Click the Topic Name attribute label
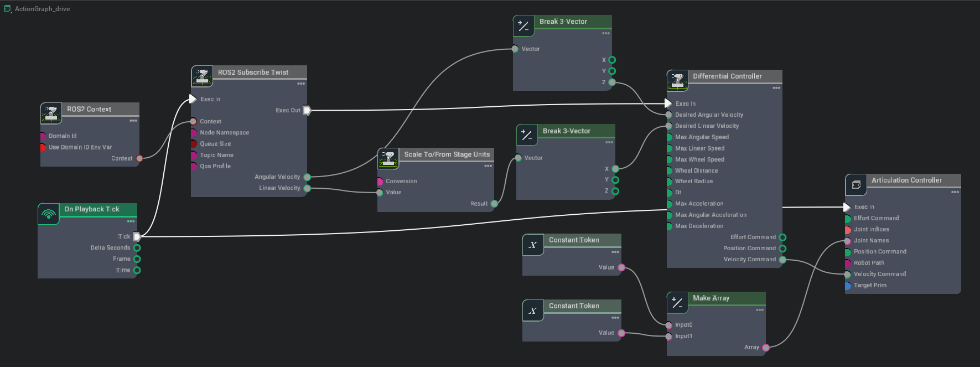Viewport: 980px width, 367px height. 216,155
